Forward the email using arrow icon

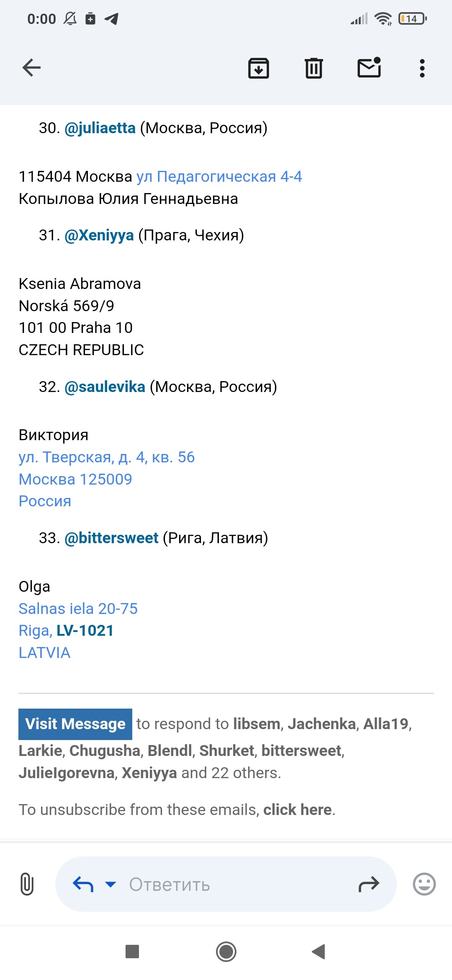pyautogui.click(x=369, y=885)
